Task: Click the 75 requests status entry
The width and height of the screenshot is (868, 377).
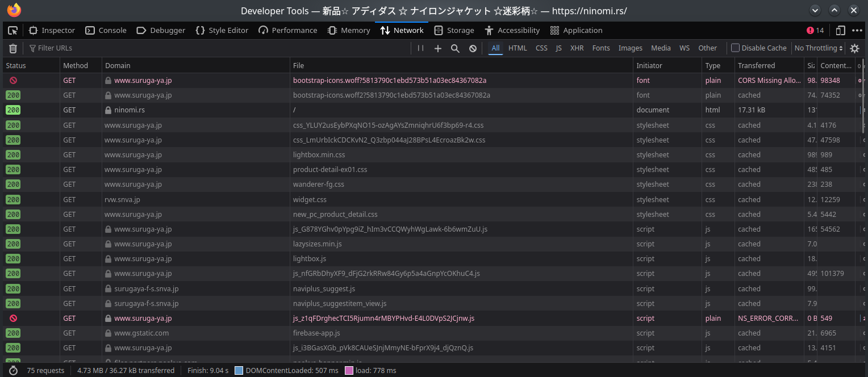Action: [x=45, y=370]
